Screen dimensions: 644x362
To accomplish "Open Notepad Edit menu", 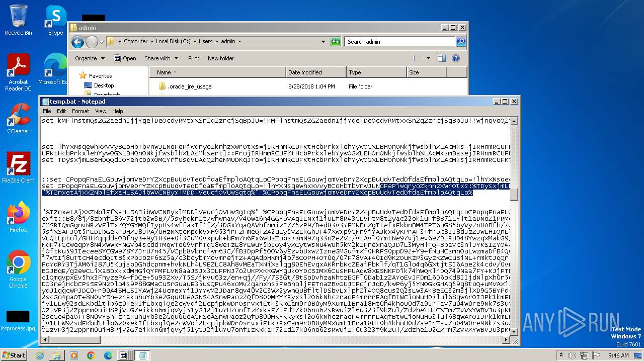I will 61,111.
